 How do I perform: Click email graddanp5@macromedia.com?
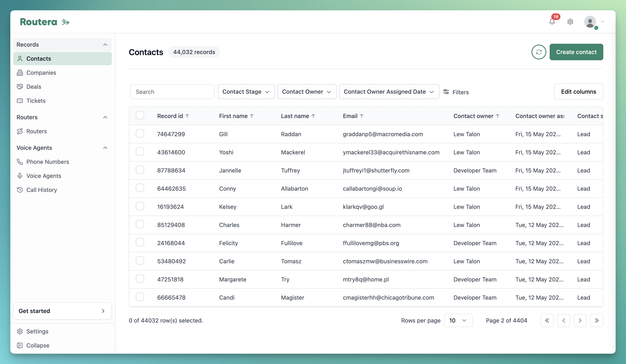383,134
